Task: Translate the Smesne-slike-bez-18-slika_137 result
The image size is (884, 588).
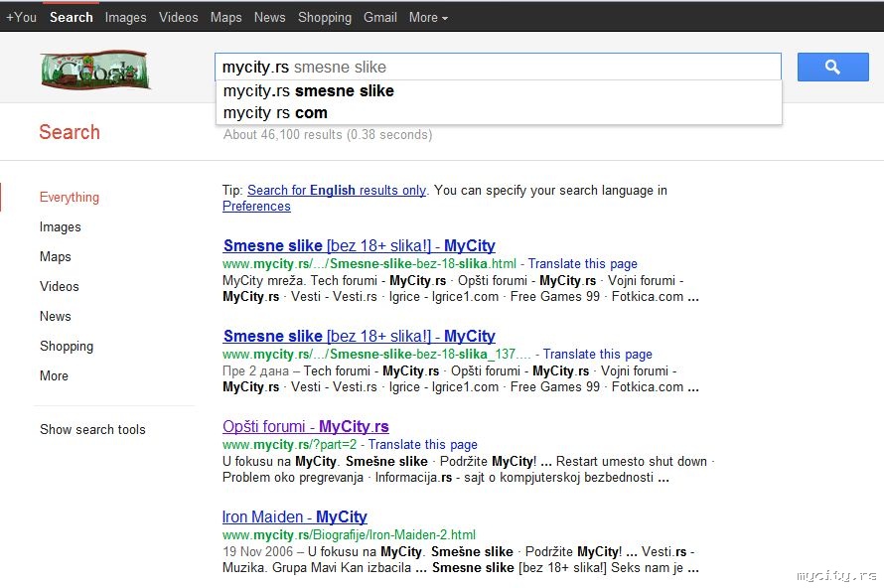Action: (x=598, y=354)
